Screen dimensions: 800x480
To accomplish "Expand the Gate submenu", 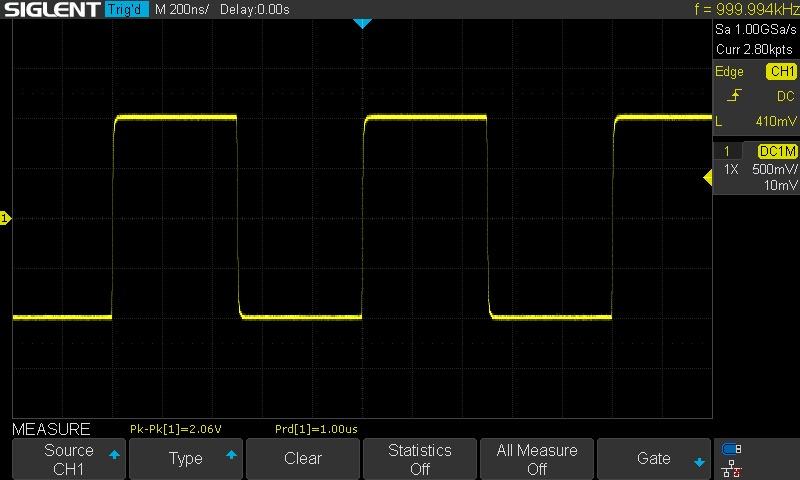I will (x=654, y=459).
